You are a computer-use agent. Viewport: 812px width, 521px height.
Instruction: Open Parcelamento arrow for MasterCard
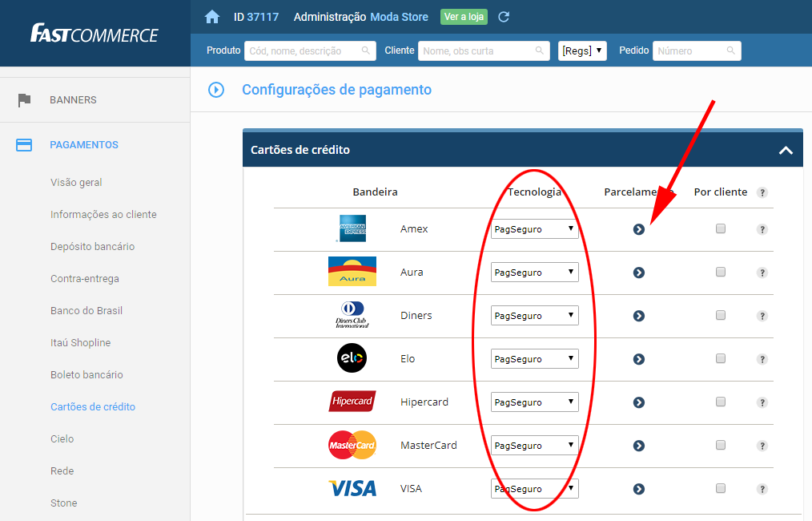pos(638,446)
